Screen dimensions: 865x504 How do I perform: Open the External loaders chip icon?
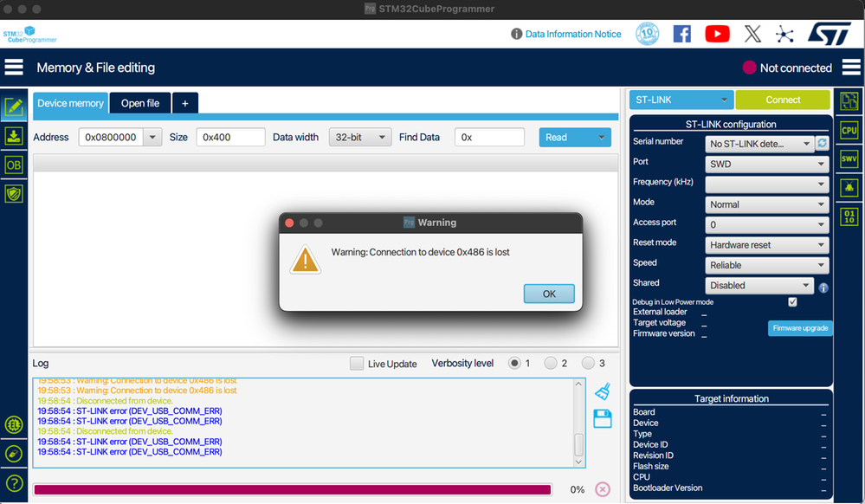click(x=14, y=424)
